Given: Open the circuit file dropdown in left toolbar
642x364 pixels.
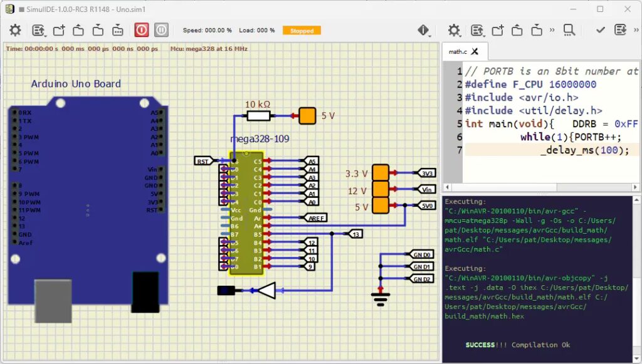Looking at the screenshot, I should (39, 30).
